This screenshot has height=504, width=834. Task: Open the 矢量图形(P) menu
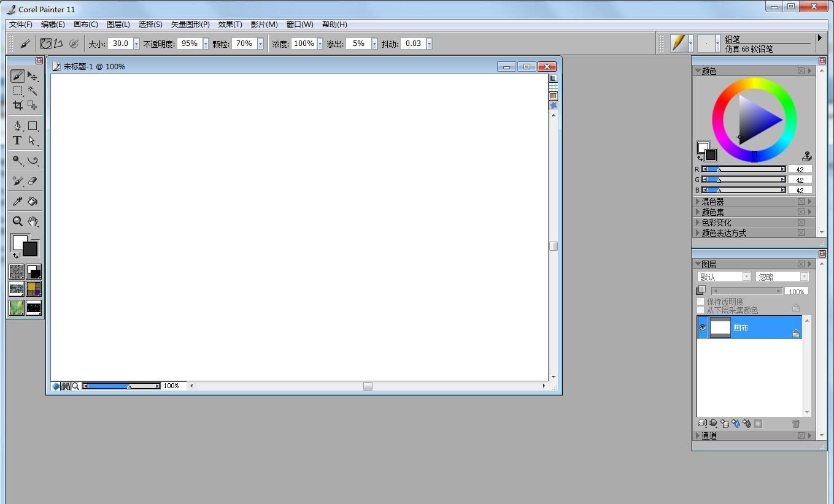tap(190, 25)
